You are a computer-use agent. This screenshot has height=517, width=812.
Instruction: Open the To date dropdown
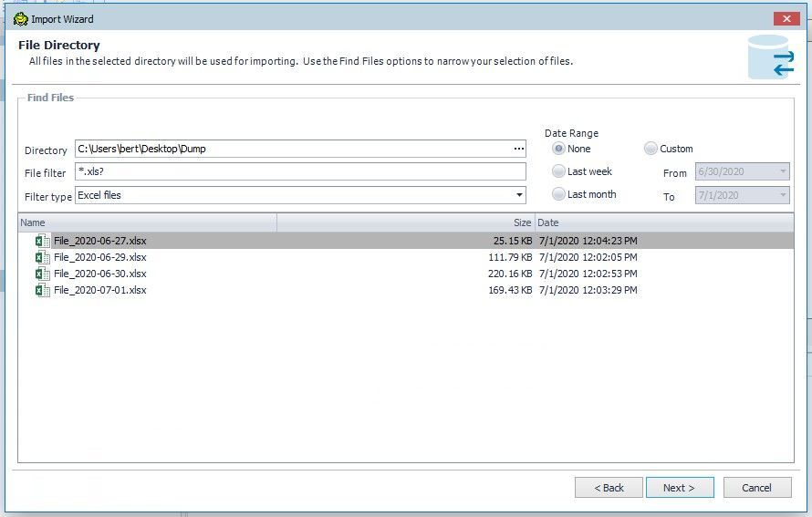(x=783, y=195)
